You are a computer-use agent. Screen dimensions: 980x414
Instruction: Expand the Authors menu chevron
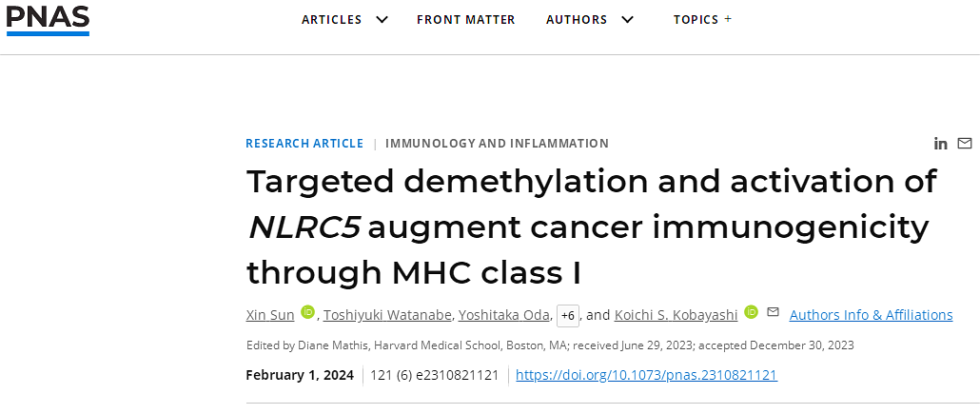pos(628,19)
